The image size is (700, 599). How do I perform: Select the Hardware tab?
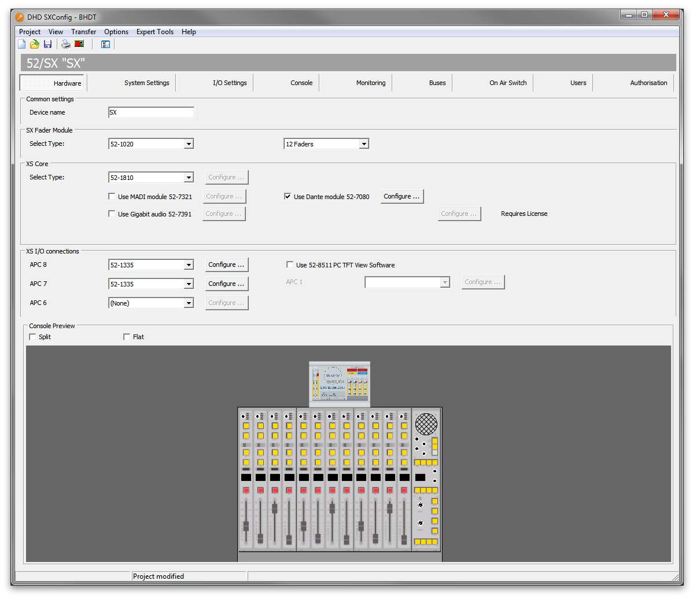[x=53, y=83]
